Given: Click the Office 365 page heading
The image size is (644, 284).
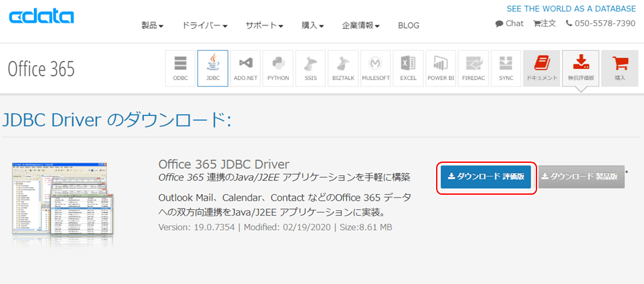Looking at the screenshot, I should tap(42, 68).
